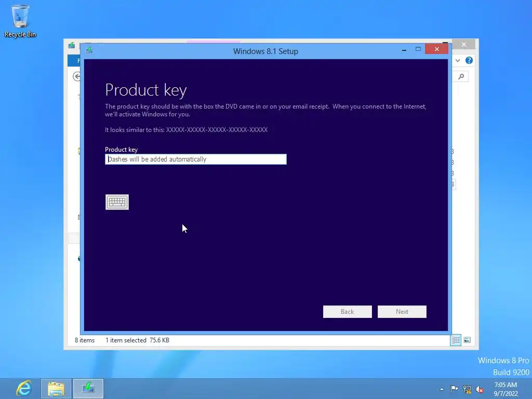Screen dimensions: 532x399
Task: Expand the ribbon in File Explorer window
Action: (x=458, y=60)
